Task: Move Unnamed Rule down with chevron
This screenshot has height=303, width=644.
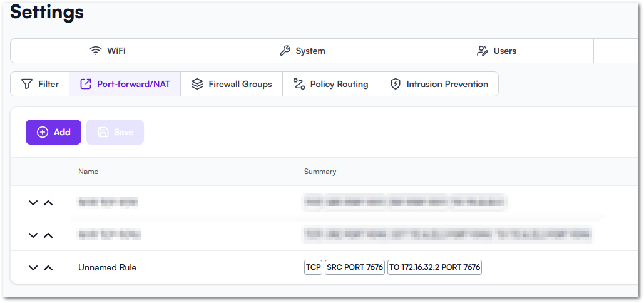Action: pos(33,268)
